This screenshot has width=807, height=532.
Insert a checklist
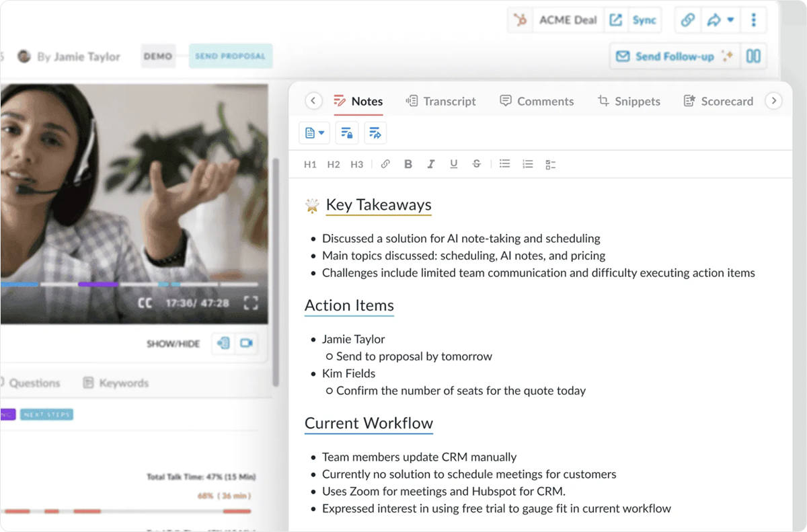pyautogui.click(x=551, y=164)
